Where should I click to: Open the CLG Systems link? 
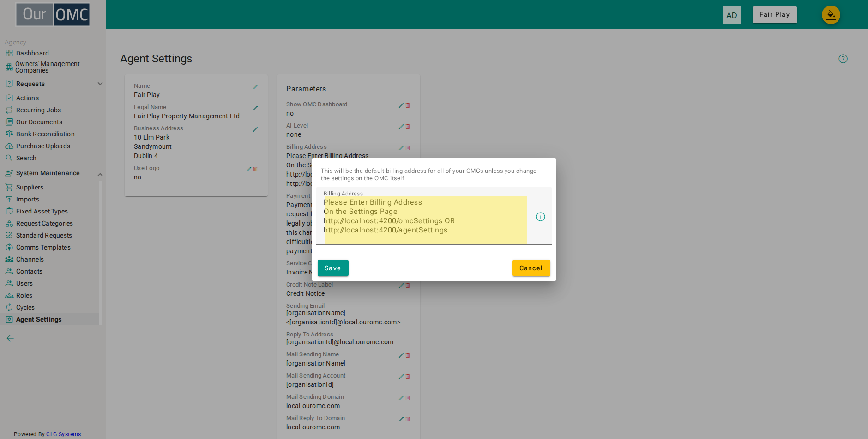coord(64,434)
